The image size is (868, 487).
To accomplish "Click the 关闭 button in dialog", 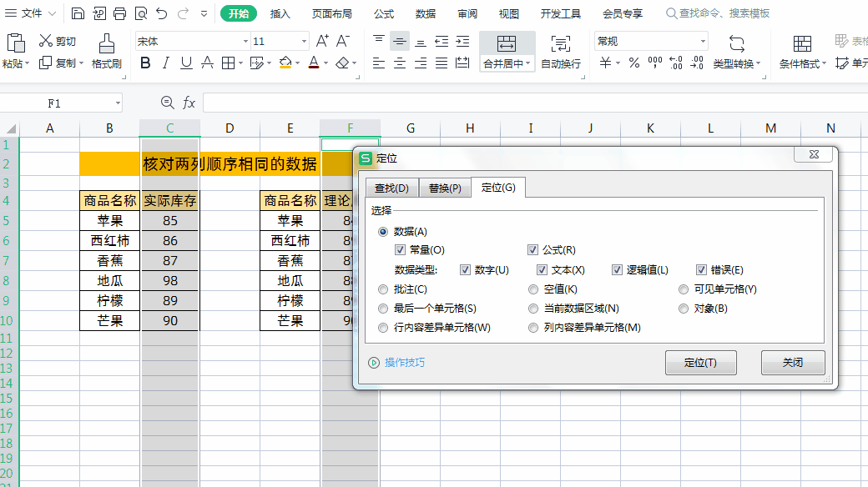I will click(x=793, y=363).
